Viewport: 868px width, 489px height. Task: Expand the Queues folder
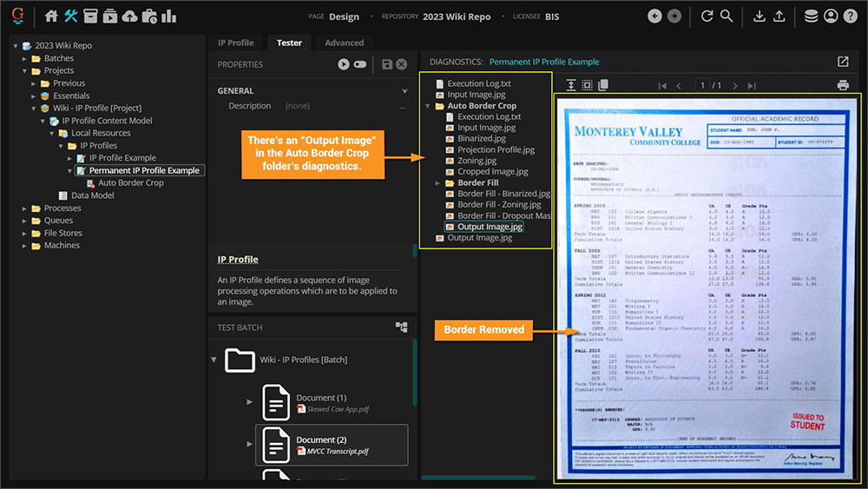[24, 221]
